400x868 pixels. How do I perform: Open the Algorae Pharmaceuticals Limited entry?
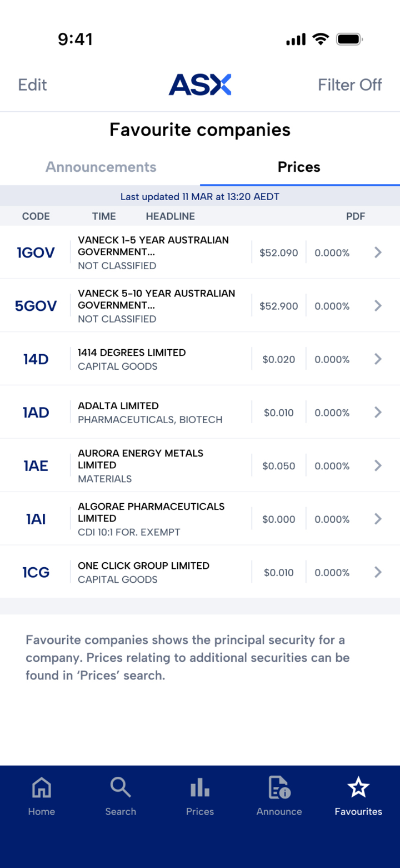pos(151,519)
